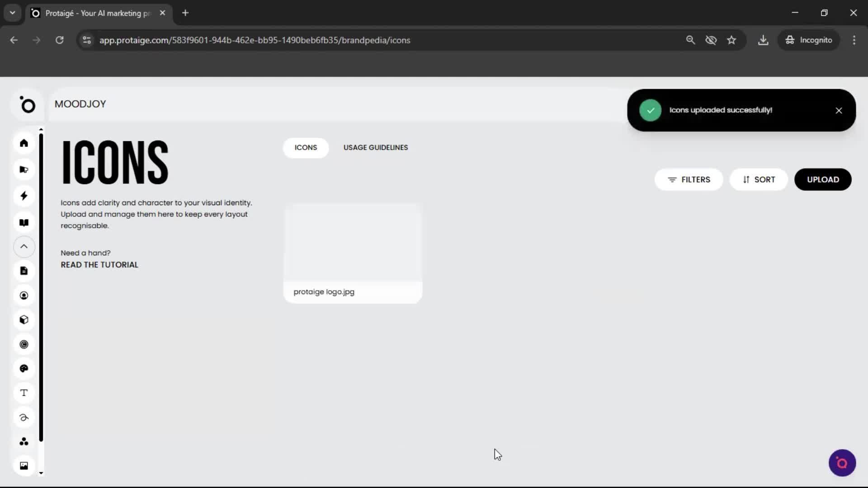The height and width of the screenshot is (488, 868).
Task: Open the lightning quick actions icon
Action: click(24, 196)
